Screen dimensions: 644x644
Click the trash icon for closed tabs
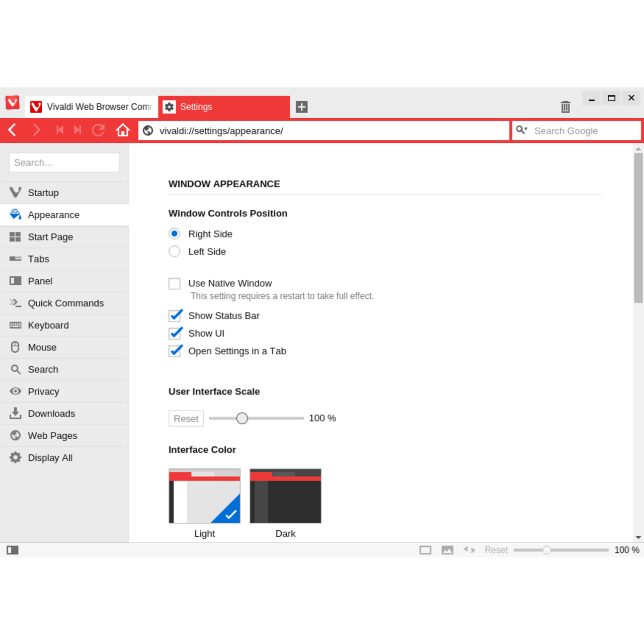(x=565, y=107)
